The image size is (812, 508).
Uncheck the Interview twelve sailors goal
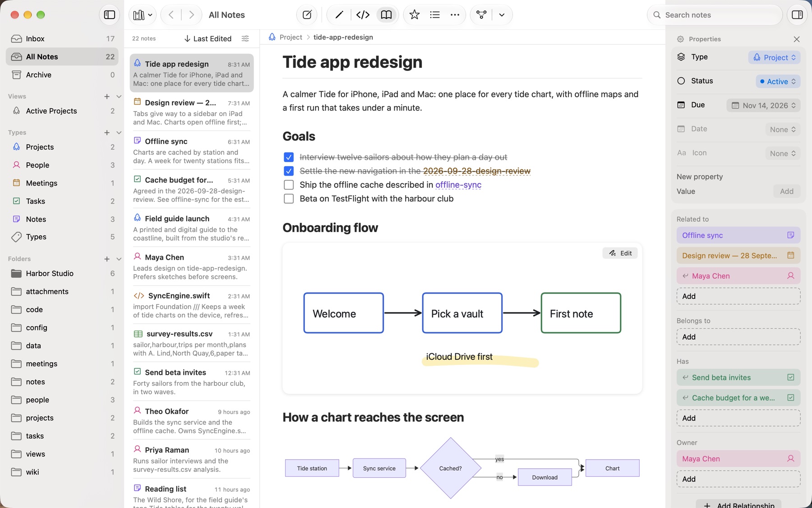coord(289,157)
